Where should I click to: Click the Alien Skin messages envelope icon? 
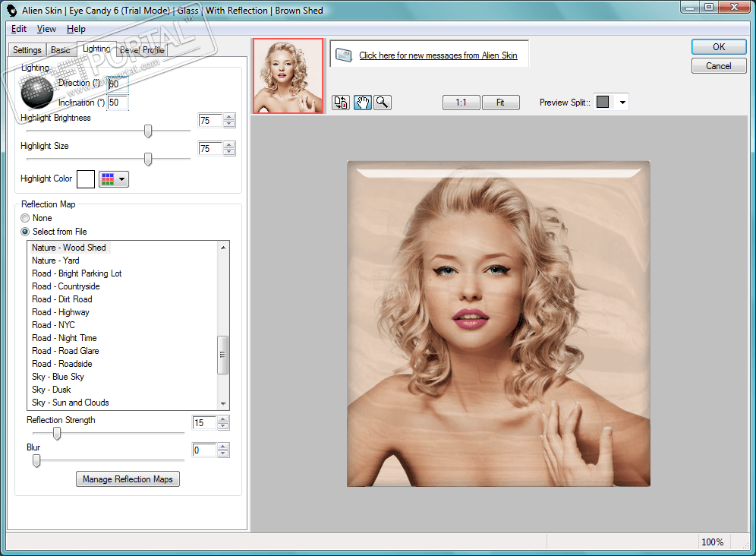[344, 55]
